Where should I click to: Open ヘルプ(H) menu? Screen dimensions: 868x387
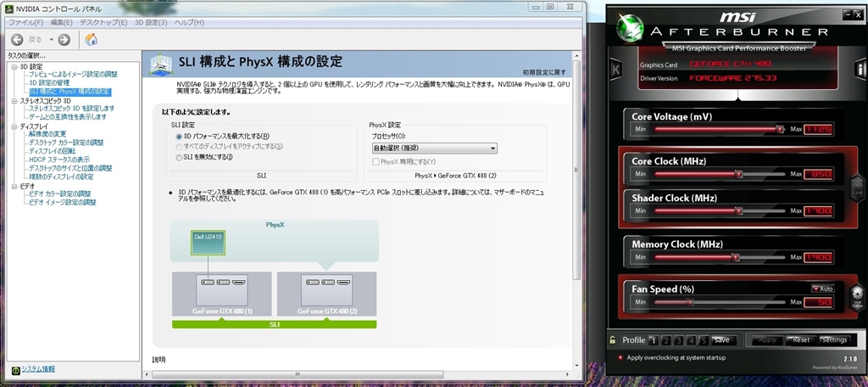(189, 23)
